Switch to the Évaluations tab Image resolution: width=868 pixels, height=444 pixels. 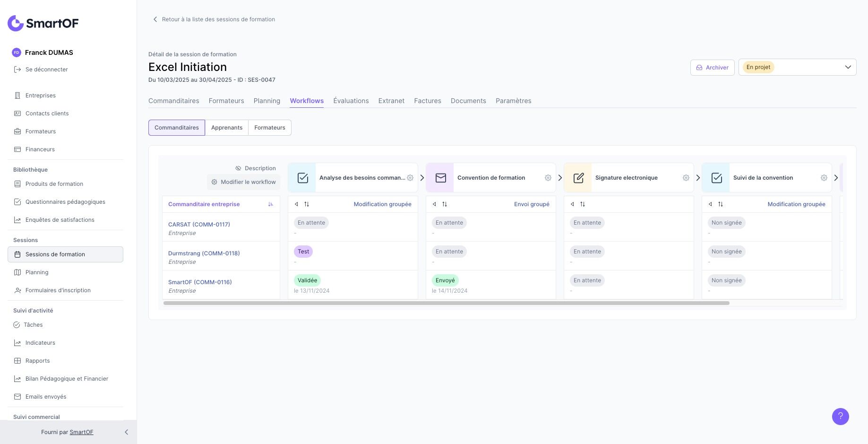[x=351, y=101]
